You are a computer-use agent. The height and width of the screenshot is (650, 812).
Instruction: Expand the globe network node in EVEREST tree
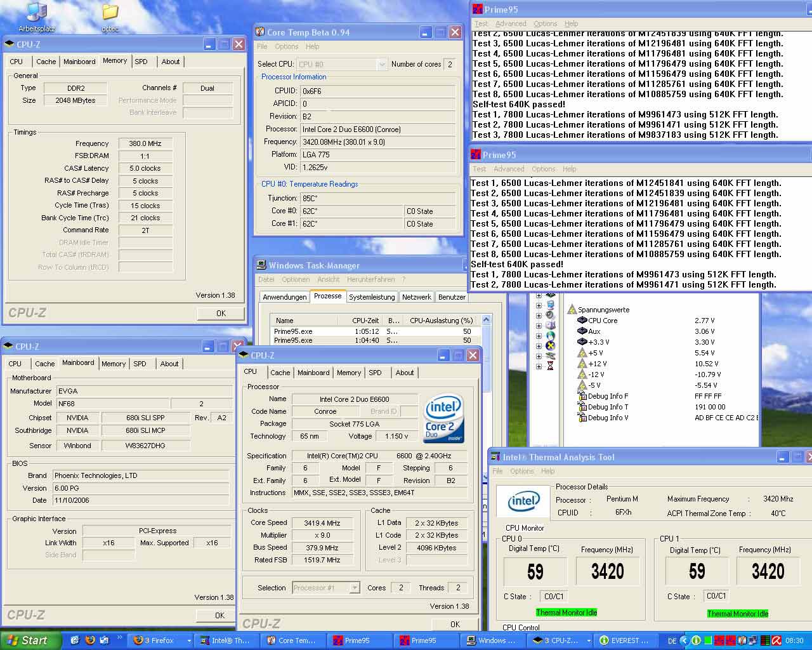539,336
